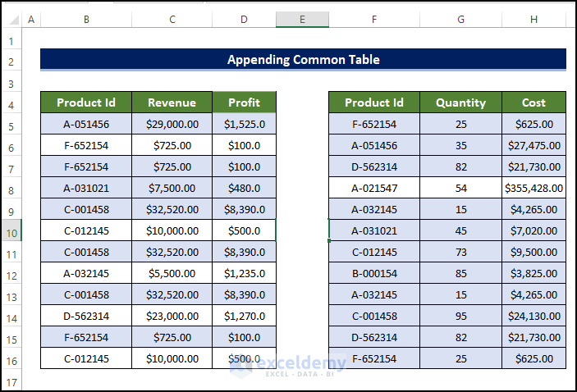The height and width of the screenshot is (392, 577).
Task: Click the $1,235.0 profit cell
Action: tap(244, 273)
